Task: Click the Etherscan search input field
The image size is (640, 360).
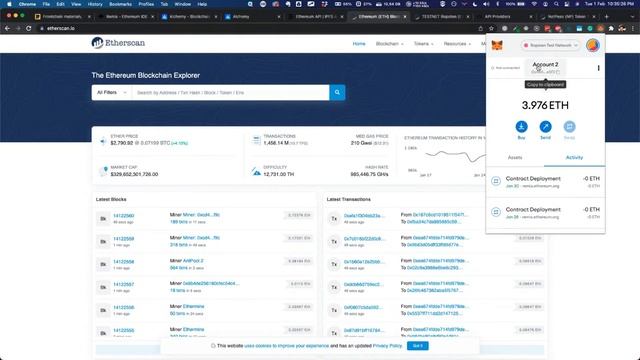Action: 231,93
